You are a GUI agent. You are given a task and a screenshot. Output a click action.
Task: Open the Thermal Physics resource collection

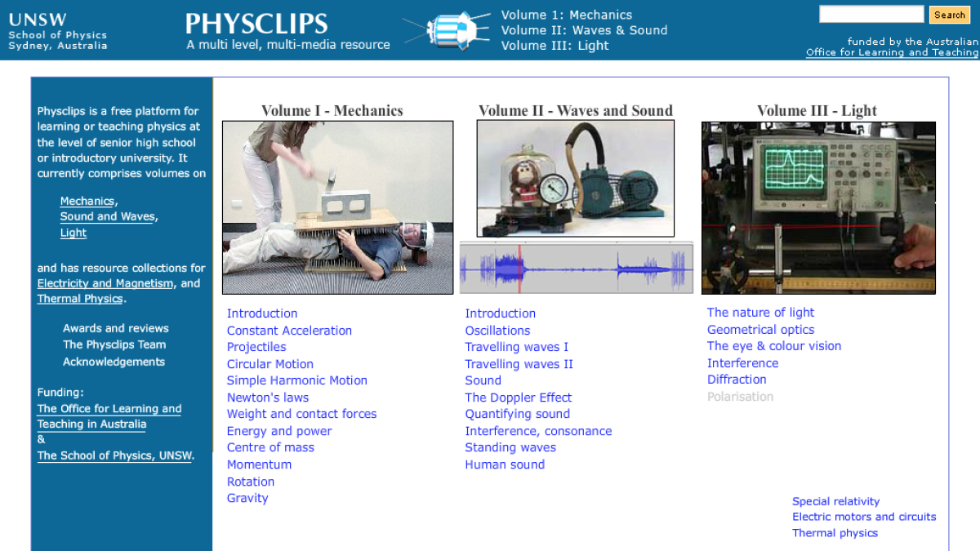(x=79, y=298)
